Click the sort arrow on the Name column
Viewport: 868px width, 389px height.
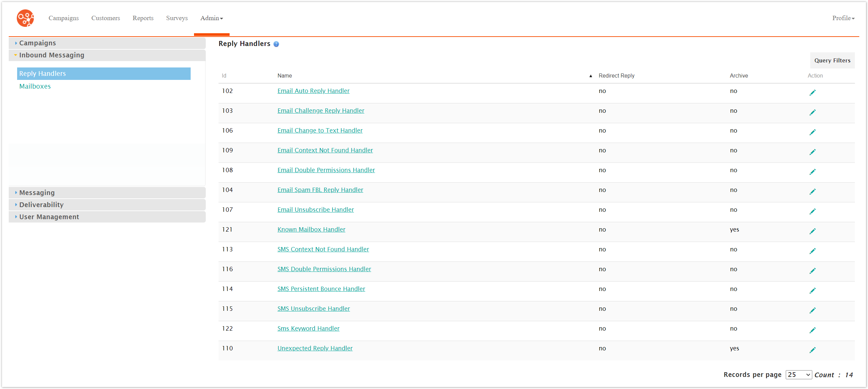click(x=590, y=76)
